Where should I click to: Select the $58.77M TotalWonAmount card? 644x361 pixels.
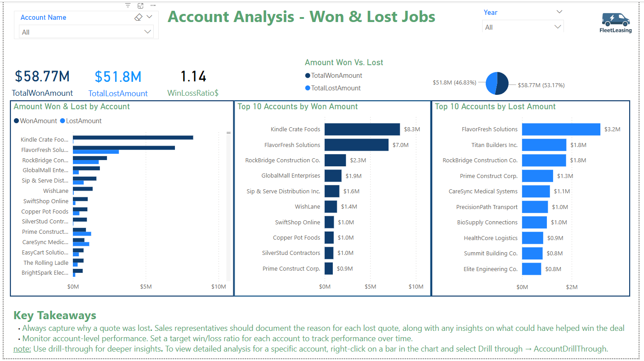[x=42, y=83]
